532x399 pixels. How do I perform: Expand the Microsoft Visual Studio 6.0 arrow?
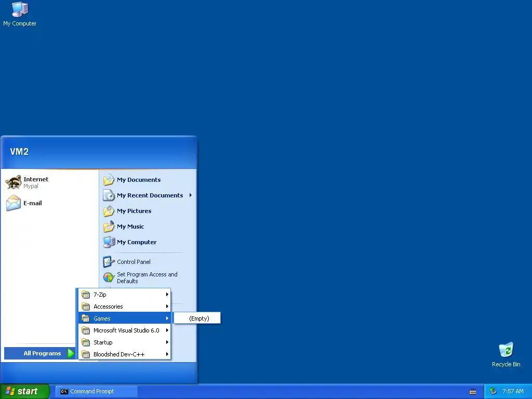coord(167,330)
